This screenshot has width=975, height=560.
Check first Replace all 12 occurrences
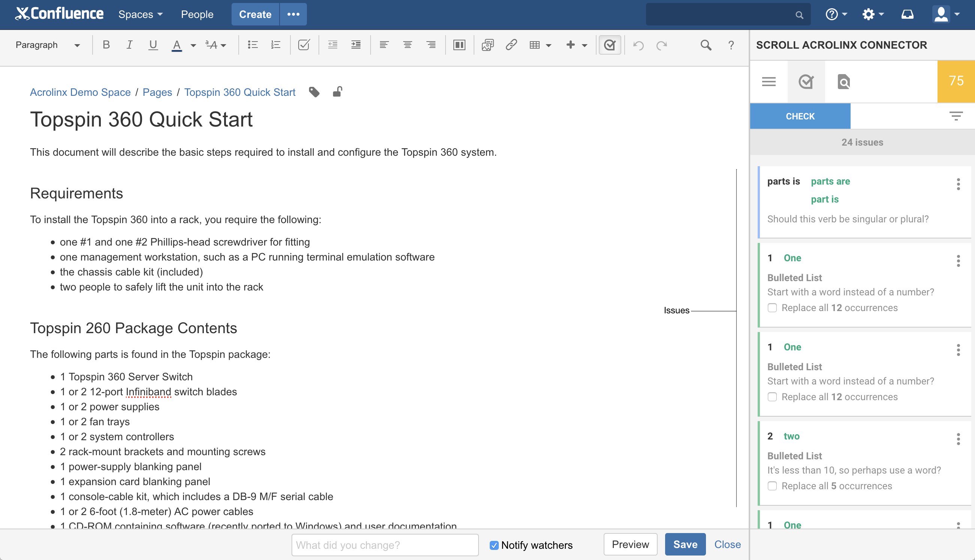772,308
